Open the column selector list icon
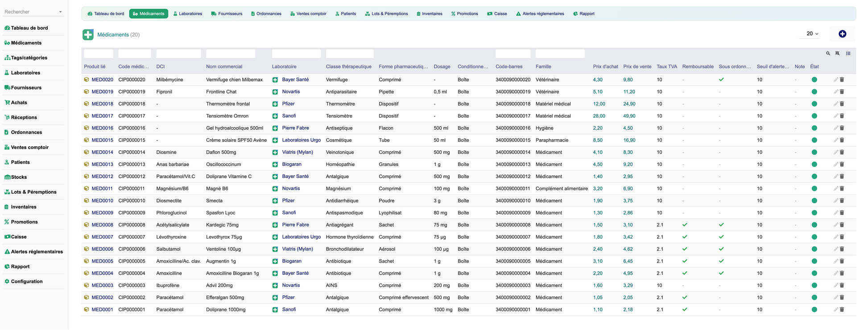This screenshot has height=330, width=868. (x=848, y=54)
